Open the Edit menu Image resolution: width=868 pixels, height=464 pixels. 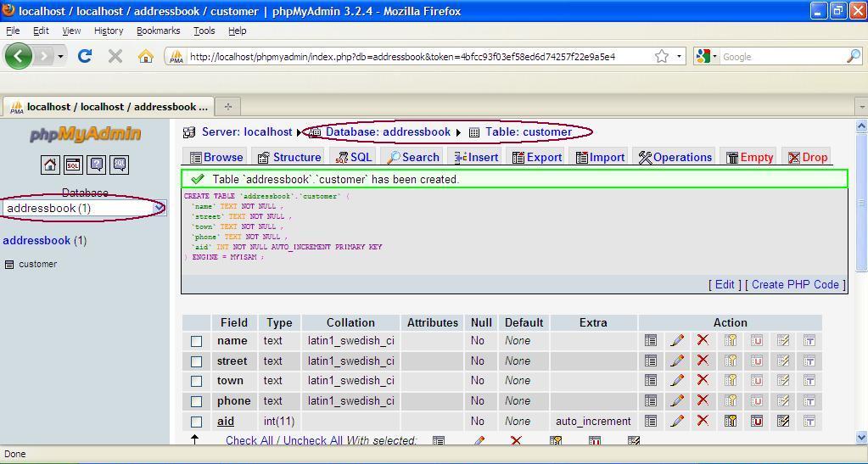click(41, 31)
